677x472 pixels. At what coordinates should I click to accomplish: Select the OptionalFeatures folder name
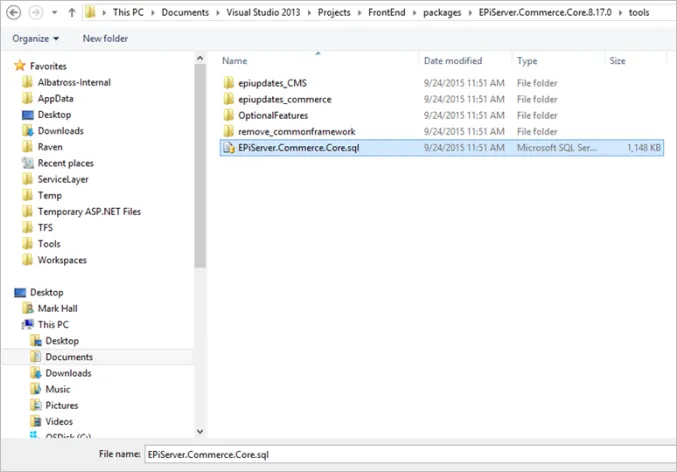[273, 115]
